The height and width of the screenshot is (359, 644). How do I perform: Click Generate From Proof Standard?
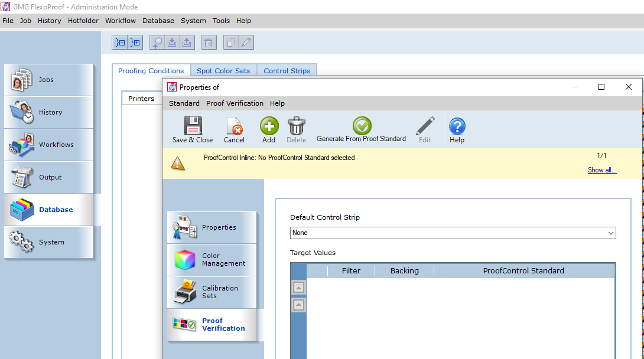362,130
